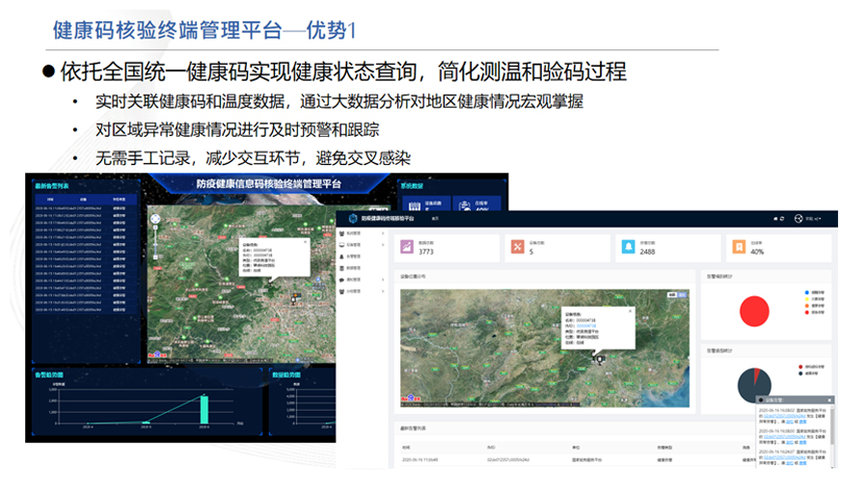
Task: Click the red pie chart slice
Action: (754, 312)
